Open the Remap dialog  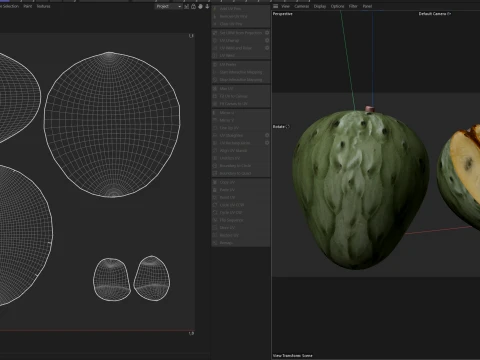[241, 243]
